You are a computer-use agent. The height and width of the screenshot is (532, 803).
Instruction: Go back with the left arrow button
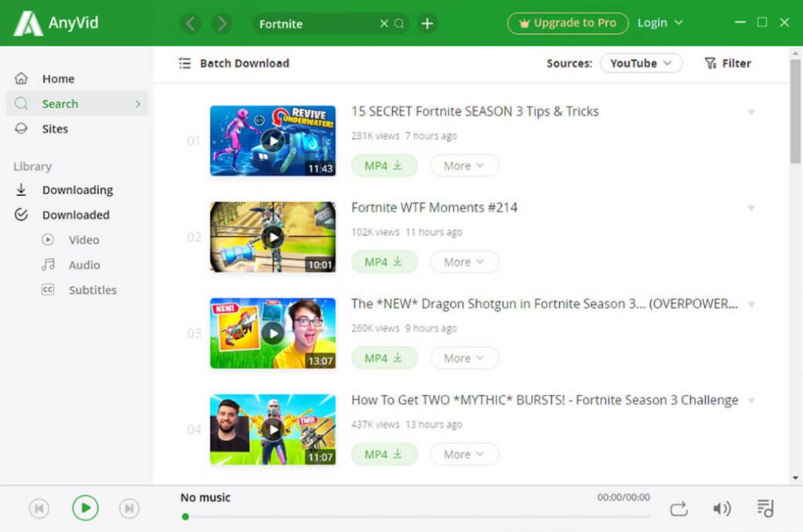191,24
